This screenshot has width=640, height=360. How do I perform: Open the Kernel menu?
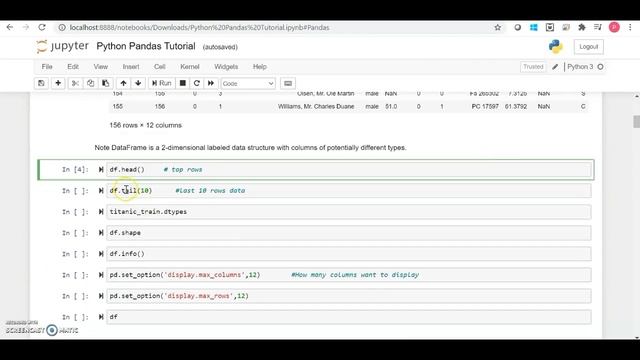(190, 67)
